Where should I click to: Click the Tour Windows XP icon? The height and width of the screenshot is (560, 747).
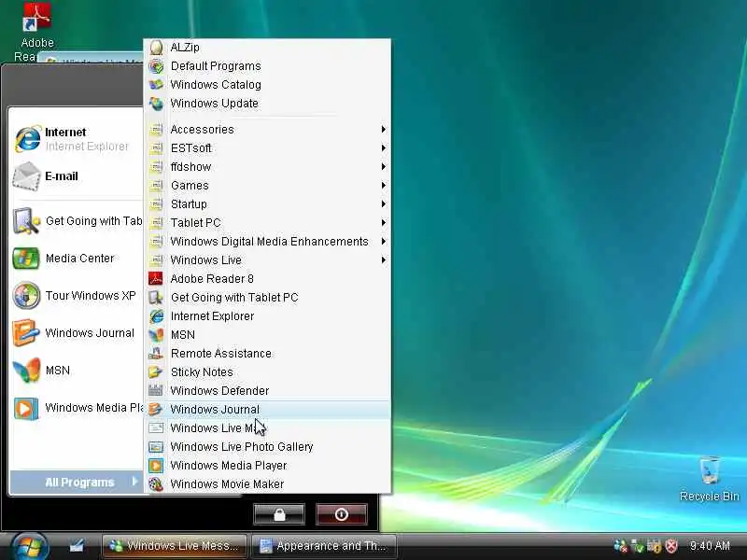pos(27,296)
